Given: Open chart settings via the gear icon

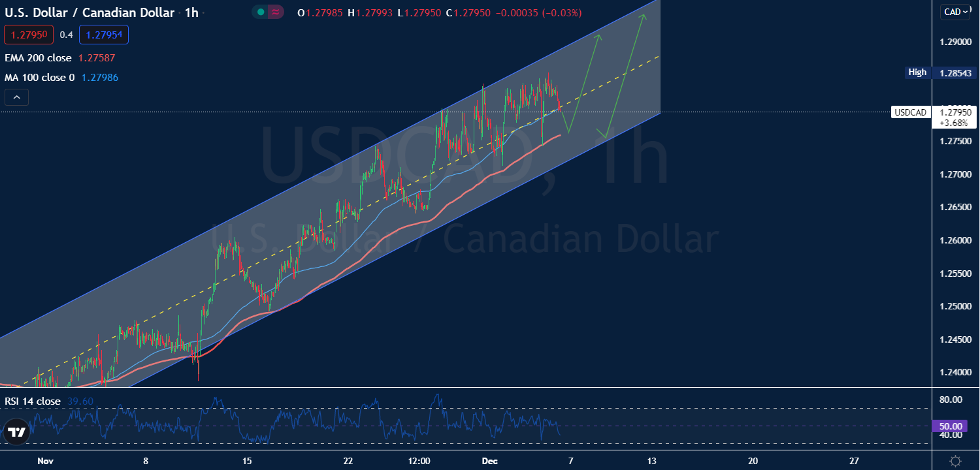Looking at the screenshot, I should (x=955, y=461).
